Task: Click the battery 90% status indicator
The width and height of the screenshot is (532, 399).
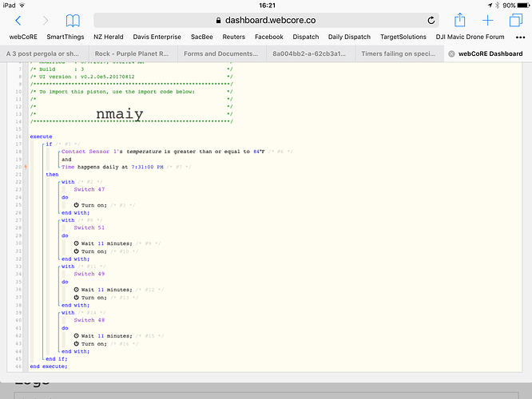Action: tap(516, 5)
